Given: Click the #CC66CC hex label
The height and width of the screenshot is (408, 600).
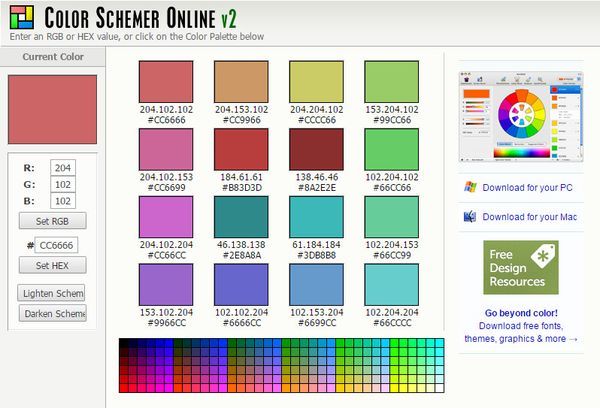Looking at the screenshot, I should 166,255.
